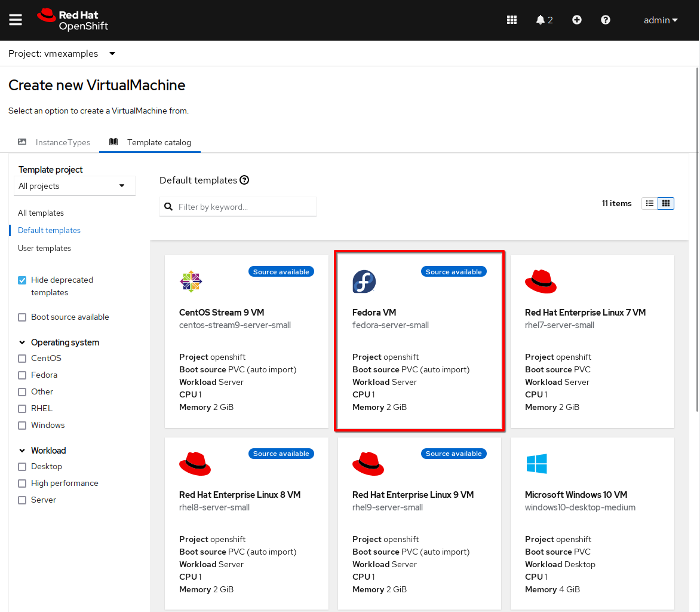
Task: Click the 11 items count text
Action: click(x=616, y=203)
